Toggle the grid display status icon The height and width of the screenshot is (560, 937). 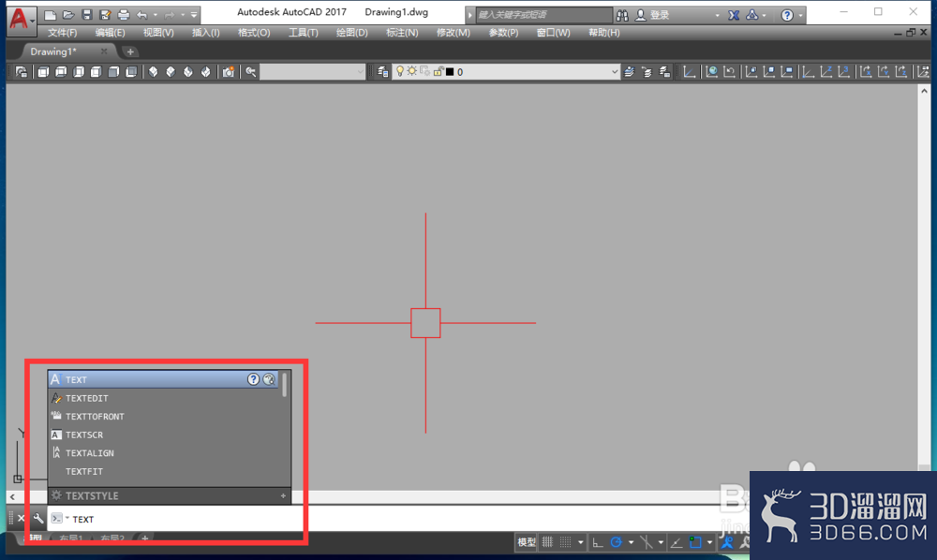point(547,542)
